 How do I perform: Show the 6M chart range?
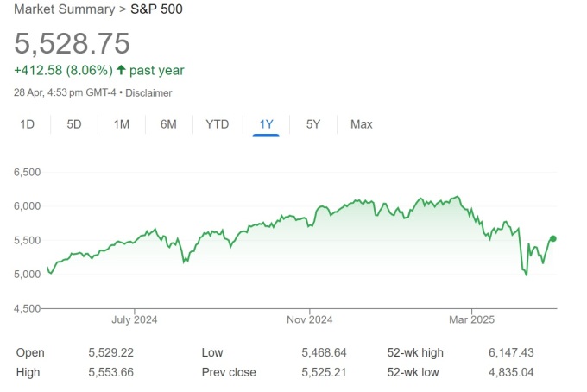168,124
